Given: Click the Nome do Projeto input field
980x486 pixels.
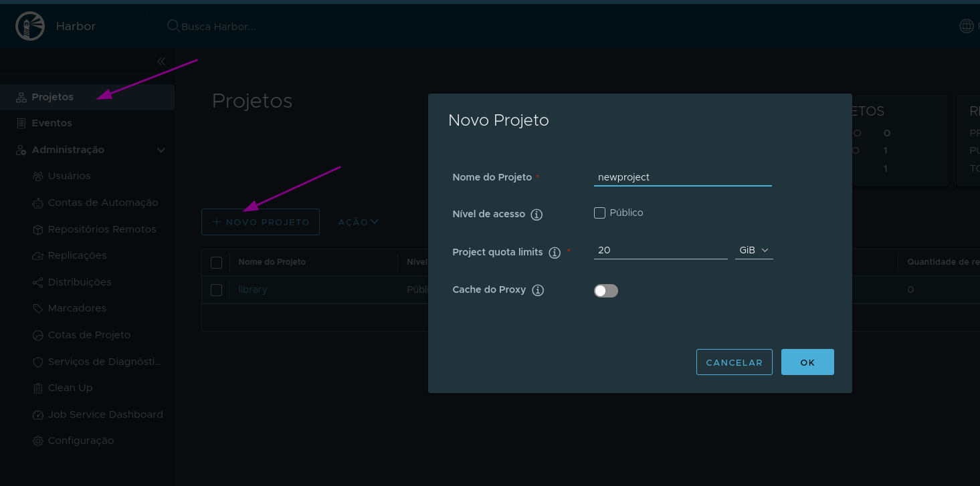Looking at the screenshot, I should tap(682, 177).
